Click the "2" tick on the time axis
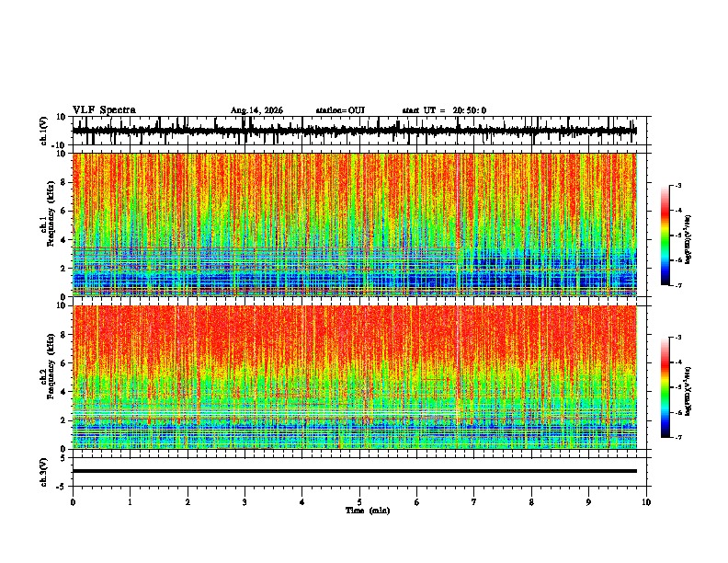 188,502
